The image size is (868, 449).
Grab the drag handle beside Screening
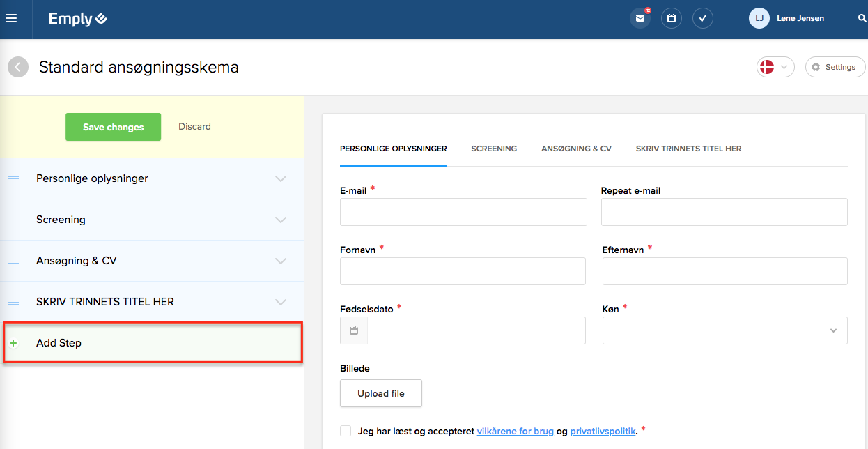[x=13, y=220]
